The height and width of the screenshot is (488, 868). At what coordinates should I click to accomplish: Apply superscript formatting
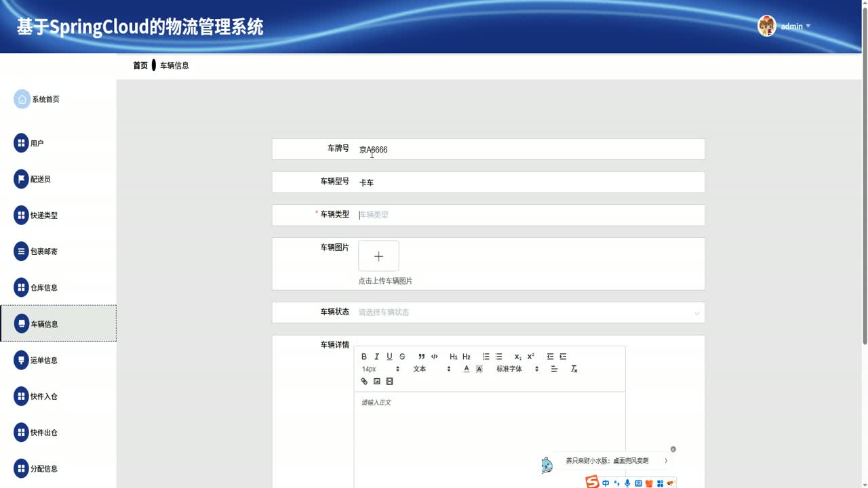click(x=531, y=357)
